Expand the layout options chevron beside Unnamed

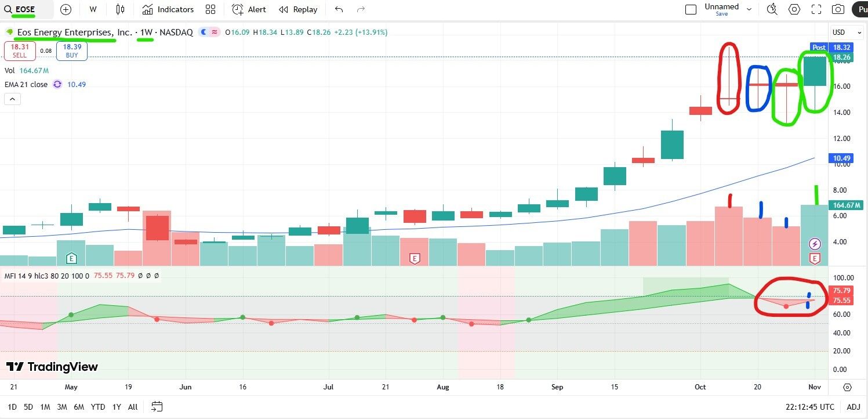pyautogui.click(x=749, y=9)
